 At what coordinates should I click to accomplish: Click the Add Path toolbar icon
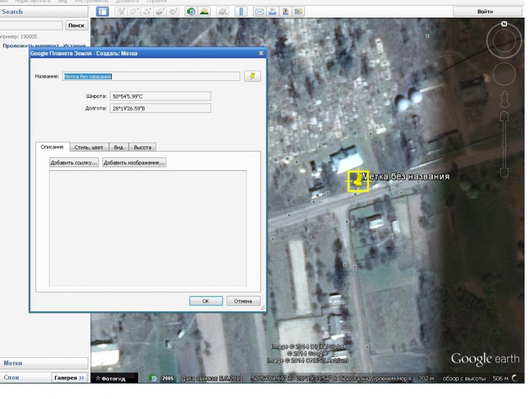[147, 12]
